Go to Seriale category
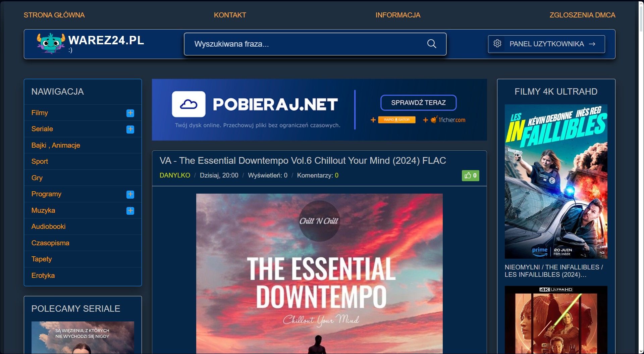Viewport: 644px width, 354px height. (42, 129)
